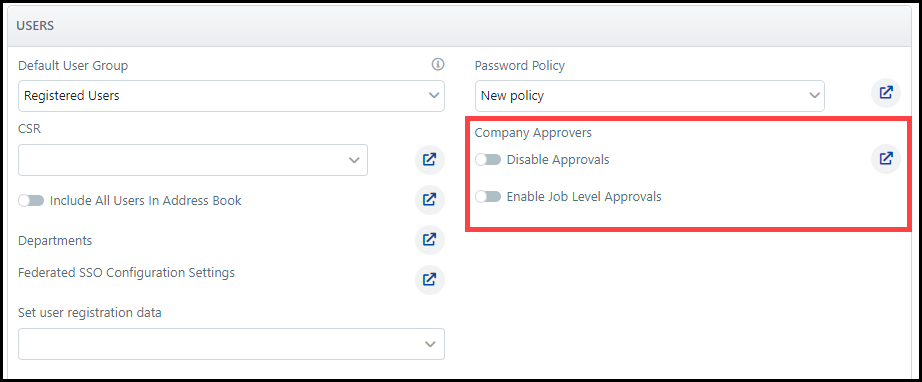Expand the Default User Group dropdown
The height and width of the screenshot is (382, 922).
[x=232, y=96]
